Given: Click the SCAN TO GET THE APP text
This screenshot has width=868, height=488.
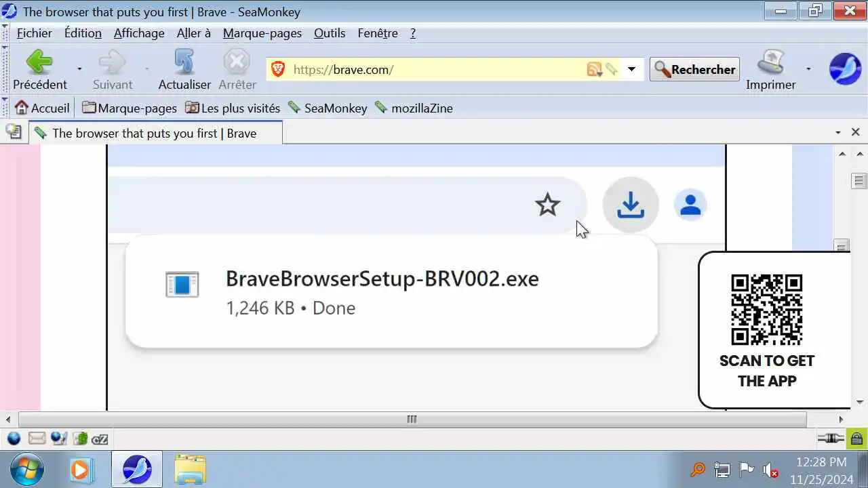Looking at the screenshot, I should 767,371.
